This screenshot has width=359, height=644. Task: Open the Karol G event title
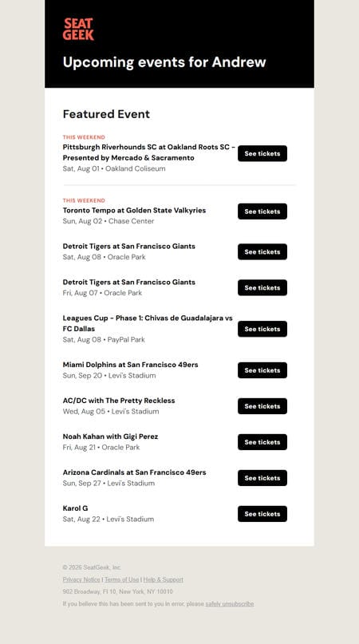75,508
